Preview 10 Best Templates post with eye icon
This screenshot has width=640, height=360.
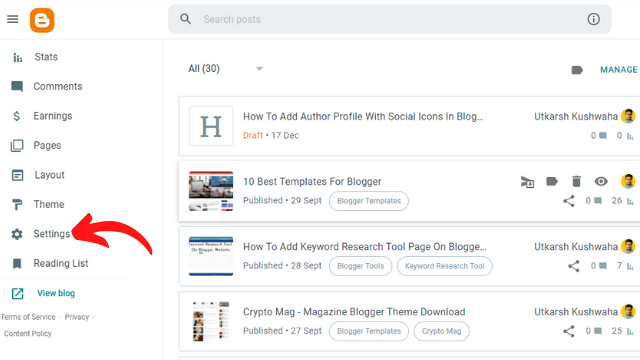601,181
